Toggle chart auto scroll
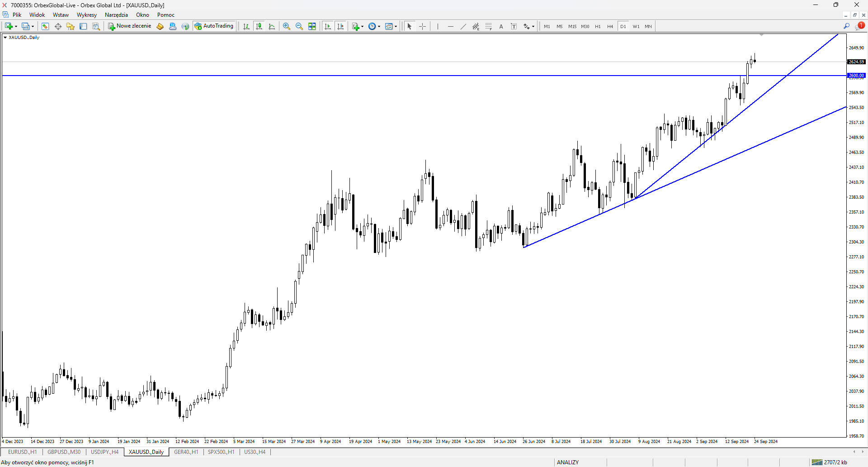Screen dimensions: 868x467 pyautogui.click(x=328, y=26)
